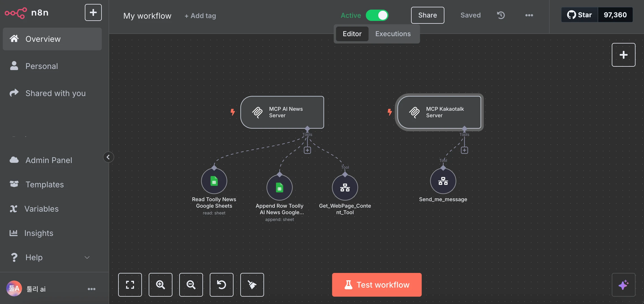Collapse the sidebar with arrow button
Image resolution: width=644 pixels, height=304 pixels.
(x=108, y=157)
